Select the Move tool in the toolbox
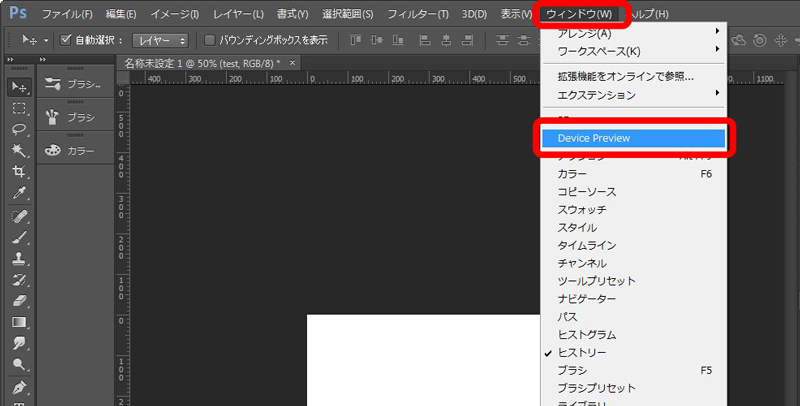 (x=19, y=87)
